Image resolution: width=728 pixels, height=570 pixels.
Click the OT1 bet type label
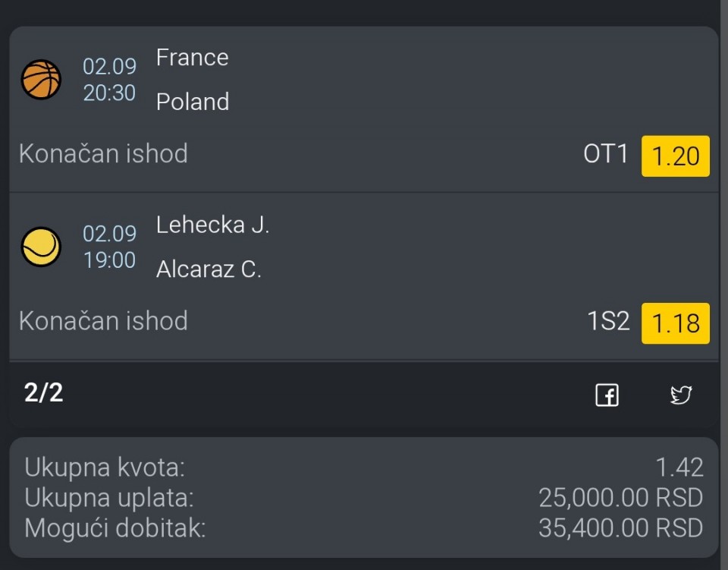(605, 154)
